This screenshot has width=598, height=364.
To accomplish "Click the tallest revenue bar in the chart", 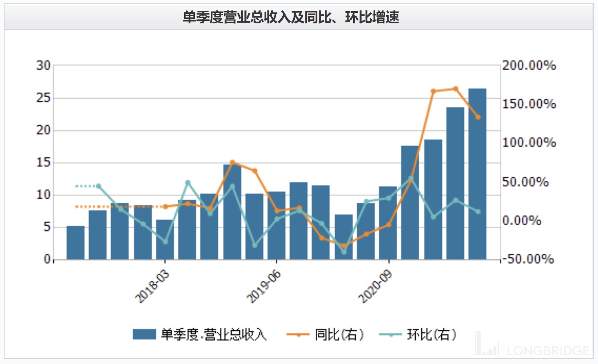I will 477,174.
